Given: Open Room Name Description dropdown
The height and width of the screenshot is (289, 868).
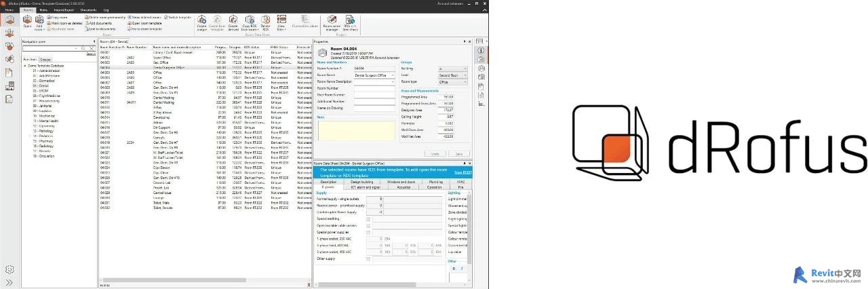Looking at the screenshot, I should 393,82.
